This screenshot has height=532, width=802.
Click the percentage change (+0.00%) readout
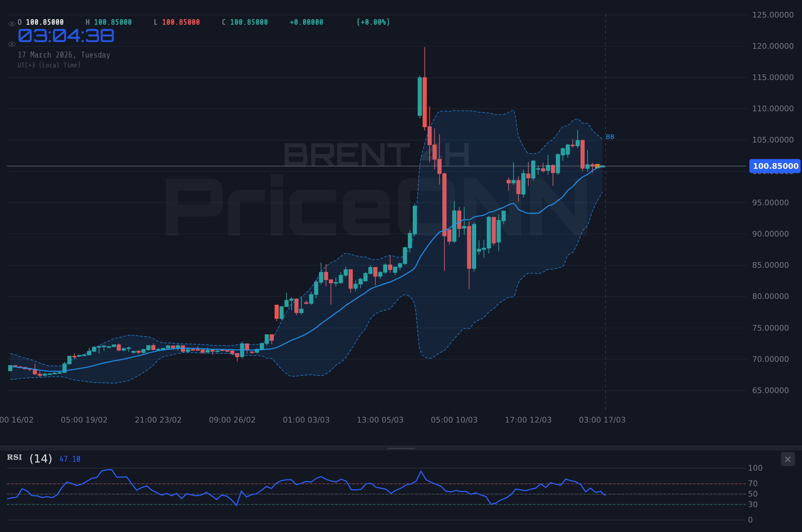pos(373,22)
